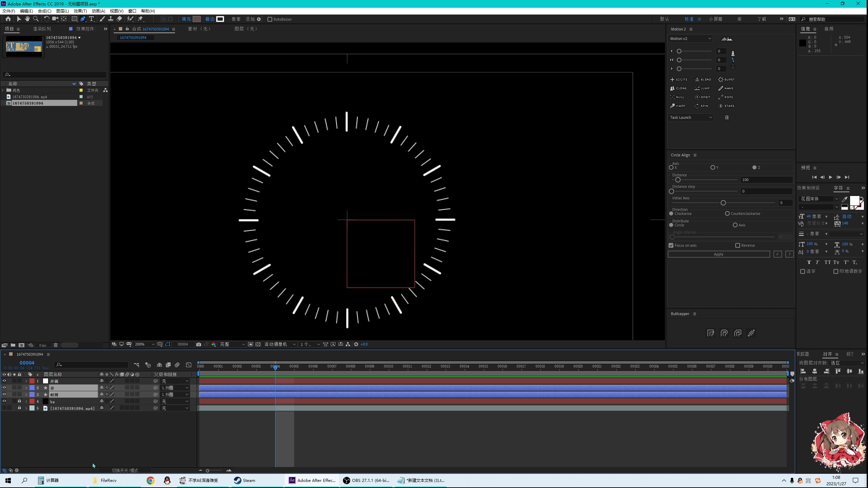This screenshot has height=488, width=868.
Task: Click the first Buttcapper cap style icon
Action: tap(711, 333)
